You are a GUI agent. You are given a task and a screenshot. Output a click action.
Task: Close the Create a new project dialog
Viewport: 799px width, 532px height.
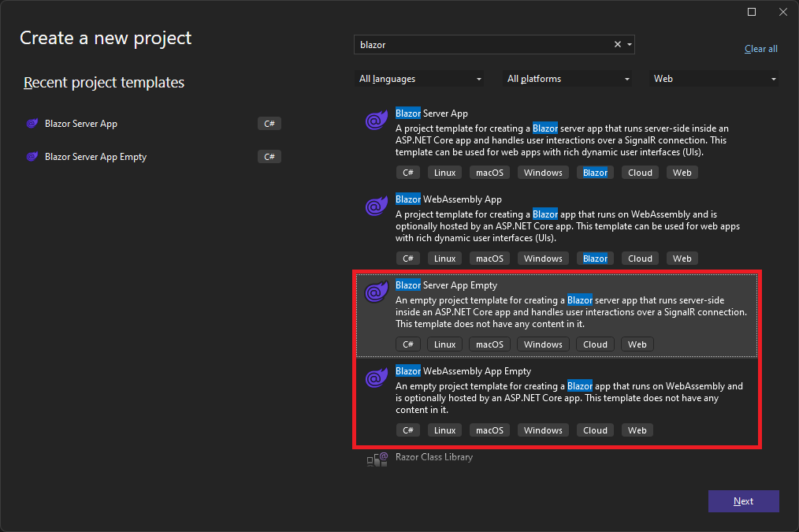pos(783,12)
